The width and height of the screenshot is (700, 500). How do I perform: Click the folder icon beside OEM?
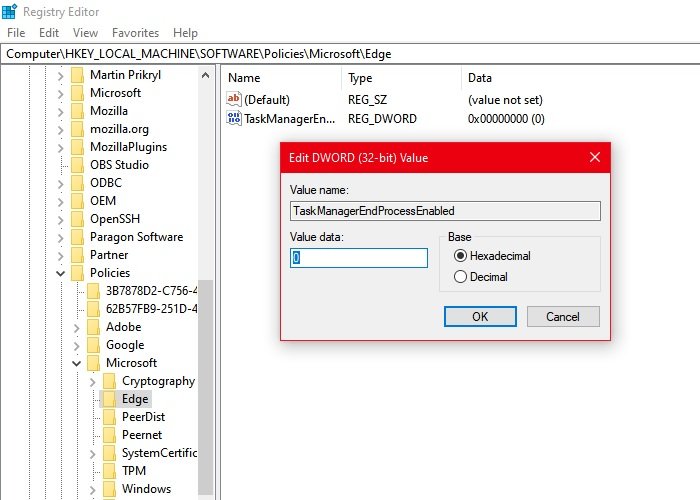[x=78, y=201]
